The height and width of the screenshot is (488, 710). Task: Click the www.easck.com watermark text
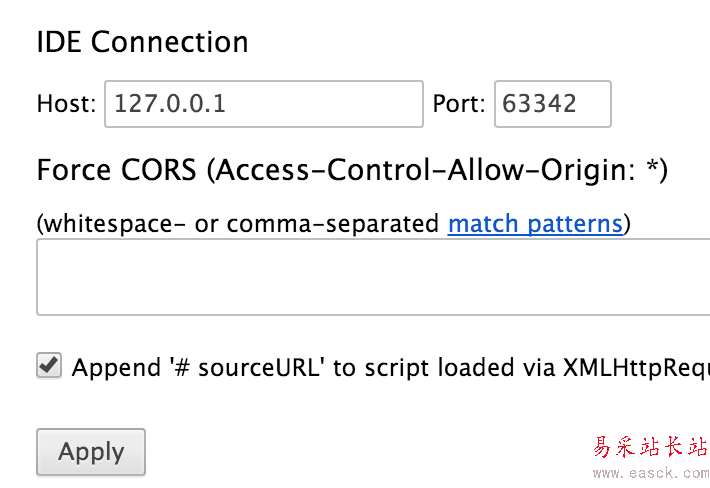coord(650,472)
